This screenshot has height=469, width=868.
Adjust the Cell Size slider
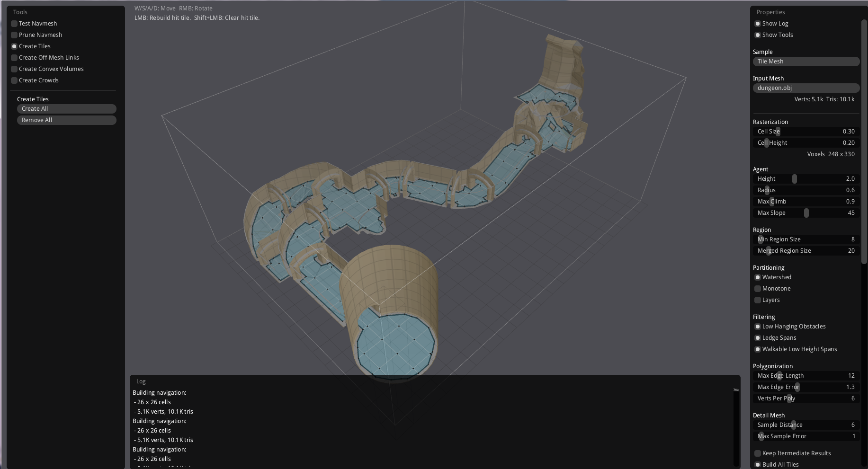(806, 131)
